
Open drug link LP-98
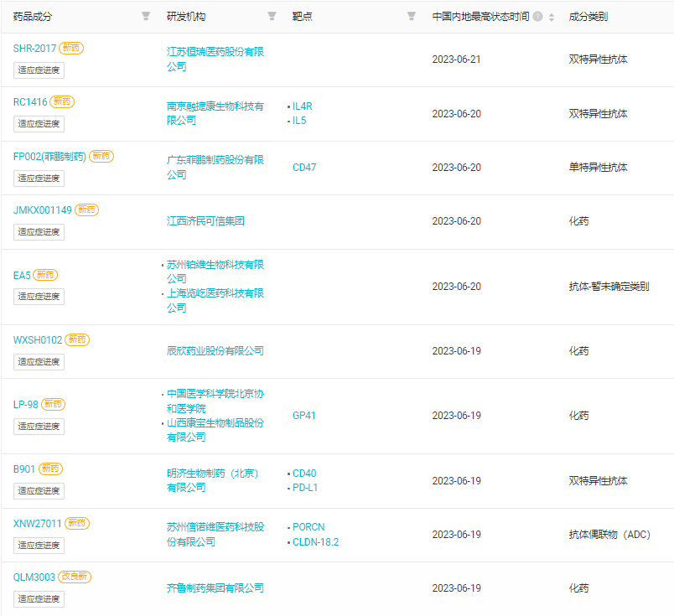[25, 405]
